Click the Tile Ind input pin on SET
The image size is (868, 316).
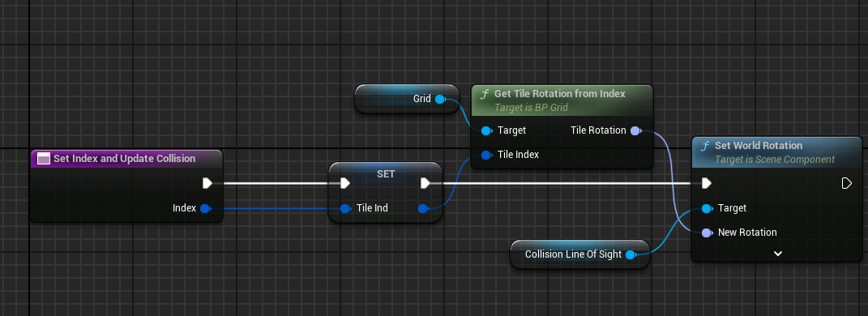point(345,208)
